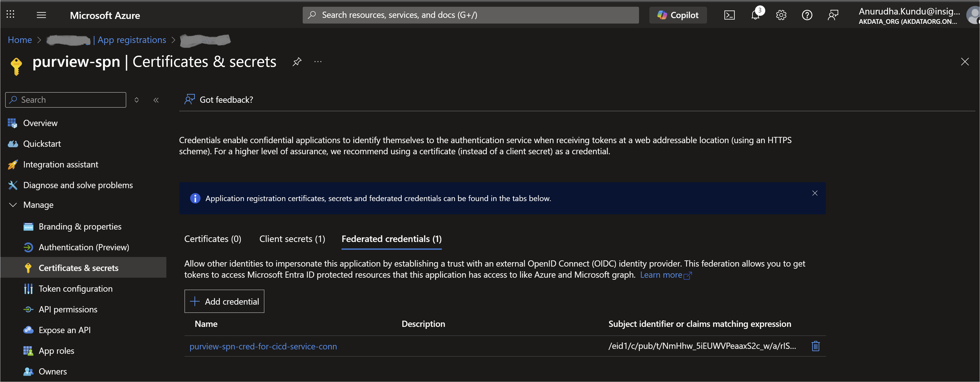Delete the purview-spn-cred-for-cicd-service-conn credential

pos(815,346)
